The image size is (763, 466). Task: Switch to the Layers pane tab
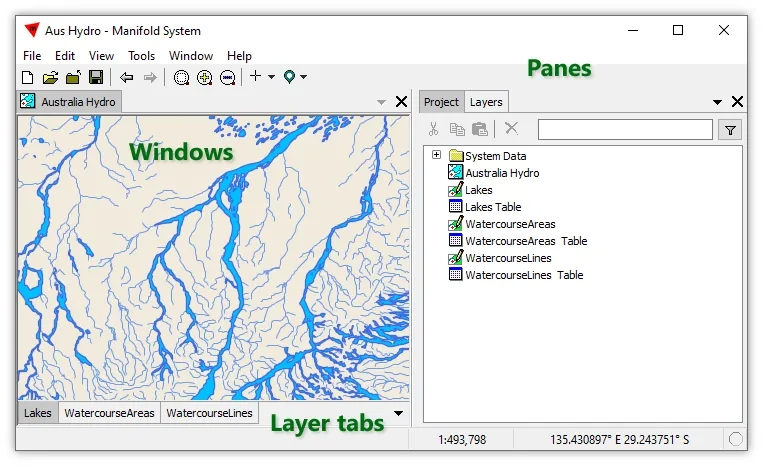(486, 102)
